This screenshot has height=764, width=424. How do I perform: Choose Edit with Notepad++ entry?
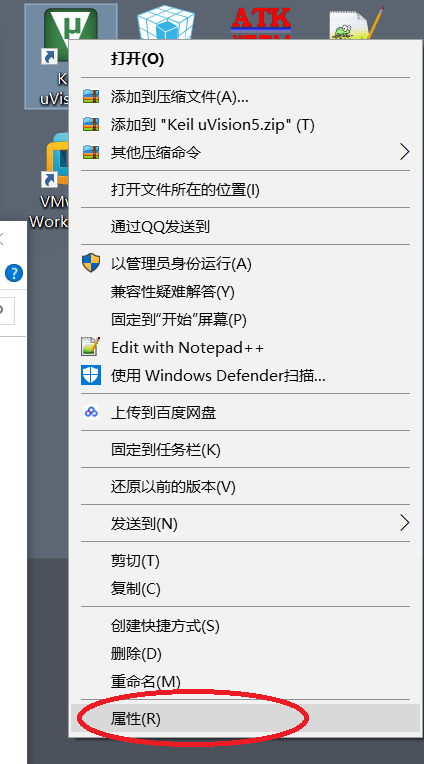point(245,347)
